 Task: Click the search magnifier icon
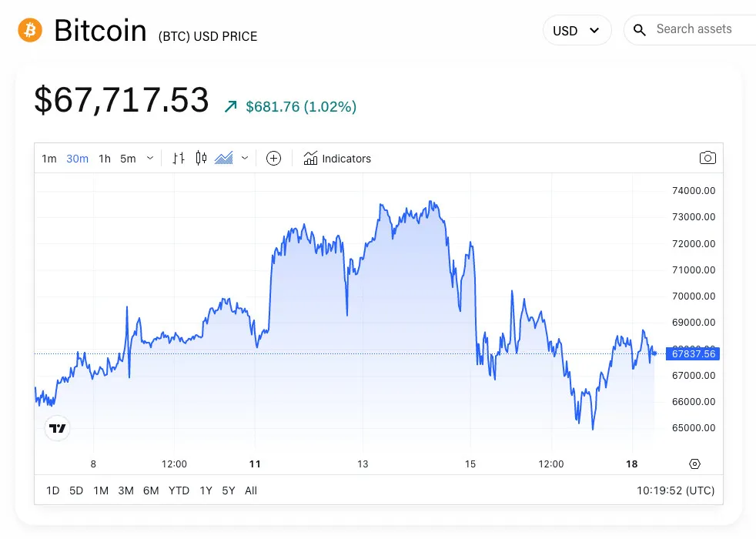640,30
